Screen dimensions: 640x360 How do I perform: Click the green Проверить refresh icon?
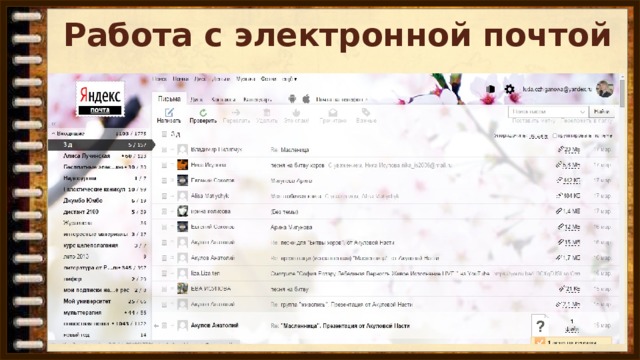pyautogui.click(x=203, y=112)
